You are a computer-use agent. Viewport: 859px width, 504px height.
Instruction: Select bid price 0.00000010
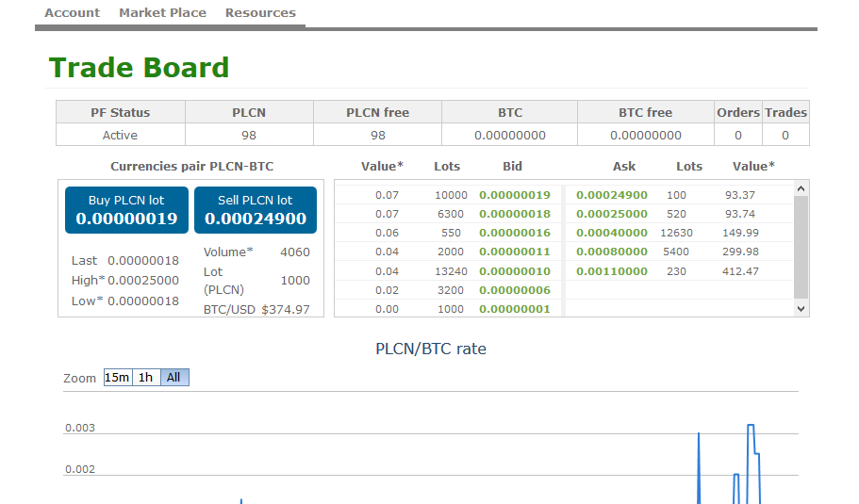coord(515,271)
